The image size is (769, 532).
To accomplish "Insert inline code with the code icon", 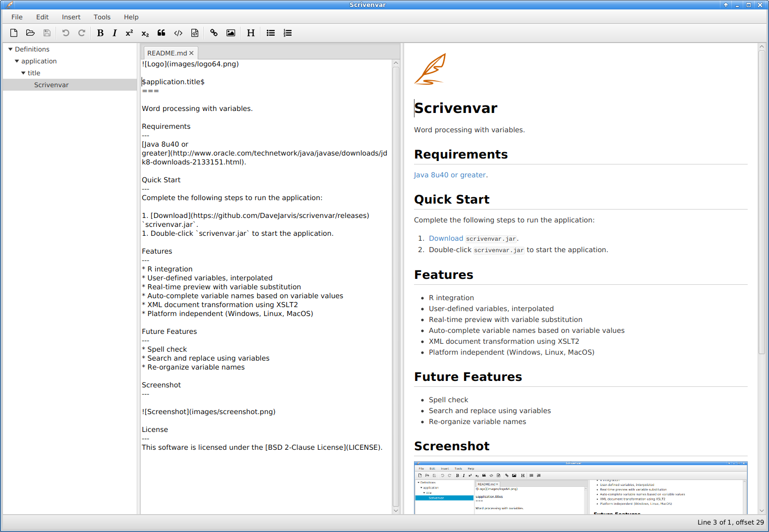I will (x=178, y=33).
